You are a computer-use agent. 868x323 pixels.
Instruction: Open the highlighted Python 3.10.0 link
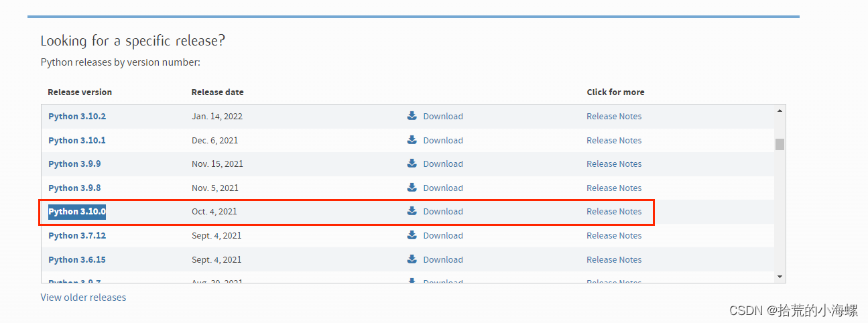(77, 211)
